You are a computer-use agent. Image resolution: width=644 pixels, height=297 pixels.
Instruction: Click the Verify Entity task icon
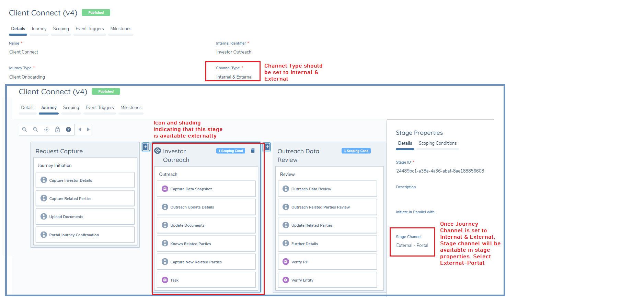[286, 280]
